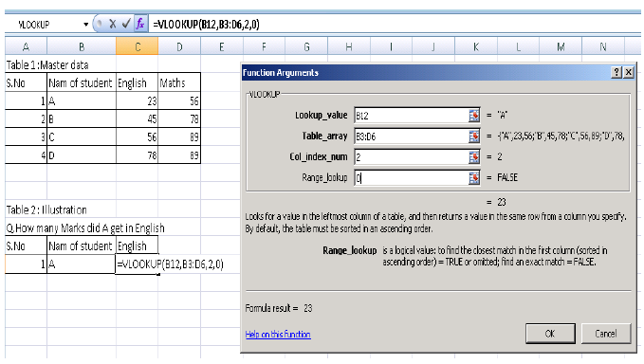The height and width of the screenshot is (364, 644).
Task: Open the Help on this function link
Action: [278, 334]
